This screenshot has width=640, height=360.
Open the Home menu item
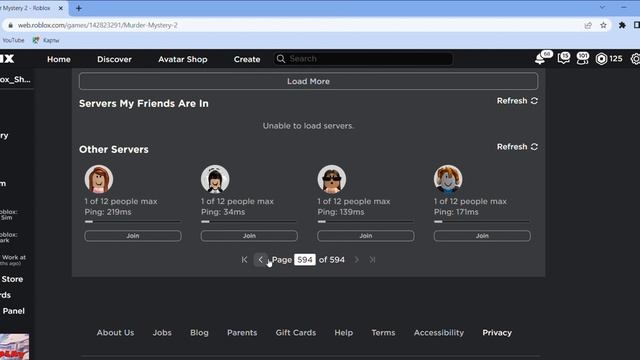(59, 59)
